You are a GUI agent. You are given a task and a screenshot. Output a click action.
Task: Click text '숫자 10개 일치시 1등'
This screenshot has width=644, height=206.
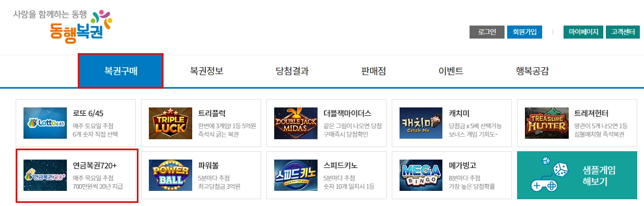pyautogui.click(x=349, y=186)
